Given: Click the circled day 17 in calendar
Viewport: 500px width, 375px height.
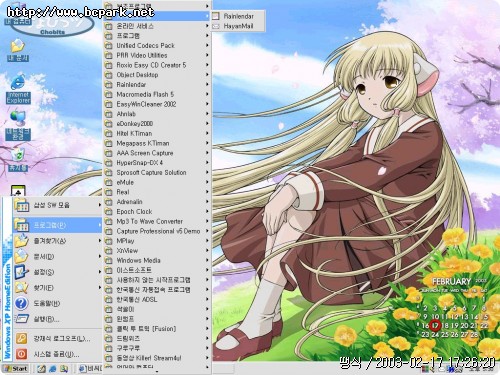Looking at the screenshot, I should click(435, 325).
